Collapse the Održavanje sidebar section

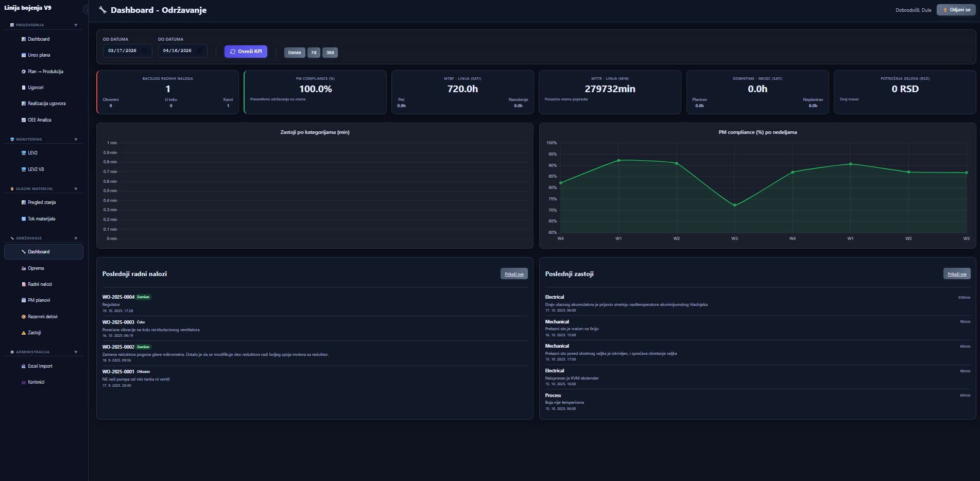coord(76,238)
